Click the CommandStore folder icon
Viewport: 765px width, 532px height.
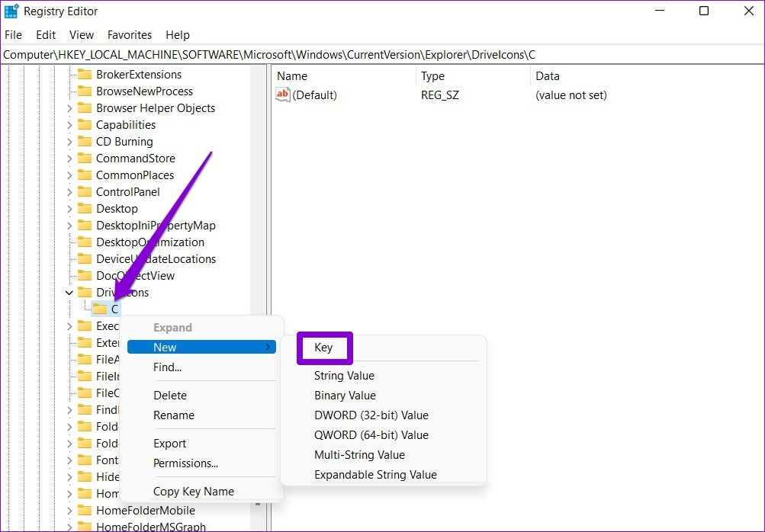coord(85,158)
